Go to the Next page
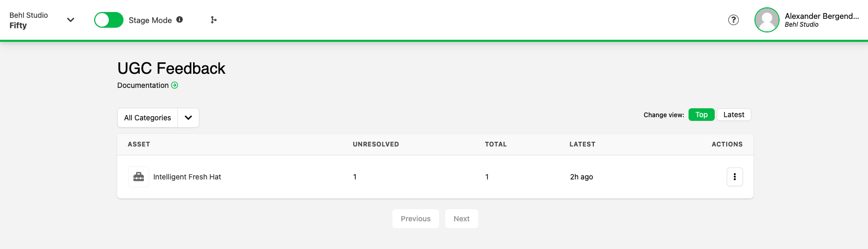868x249 pixels. coord(461,219)
